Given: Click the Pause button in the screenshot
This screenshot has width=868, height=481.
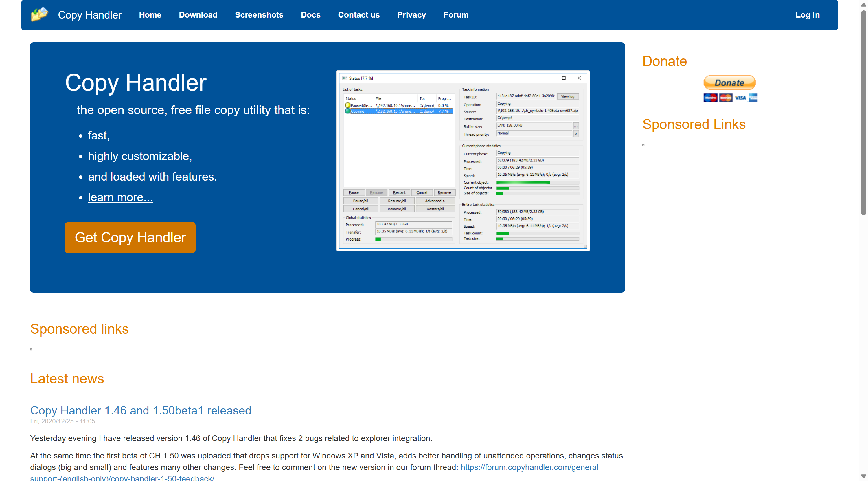Looking at the screenshot, I should tap(354, 192).
